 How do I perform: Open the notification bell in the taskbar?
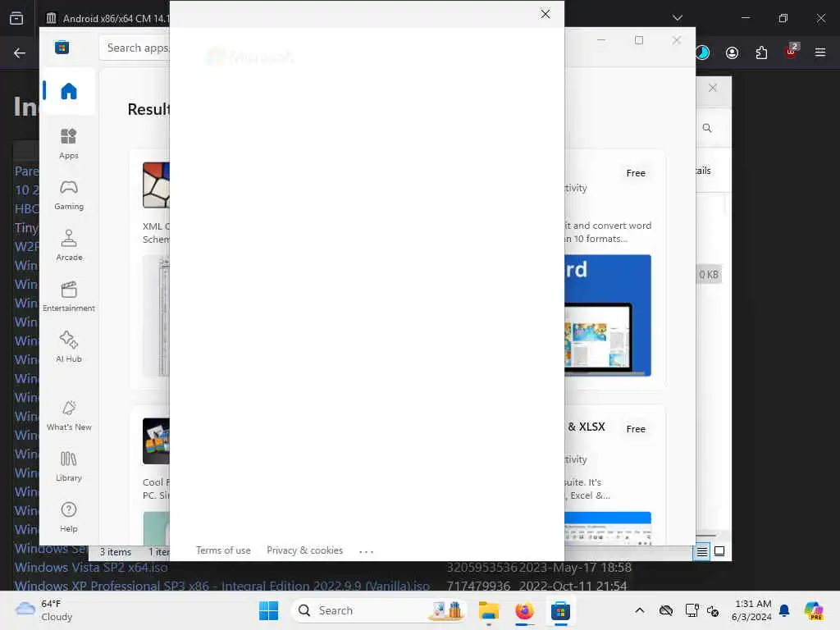coord(784,610)
